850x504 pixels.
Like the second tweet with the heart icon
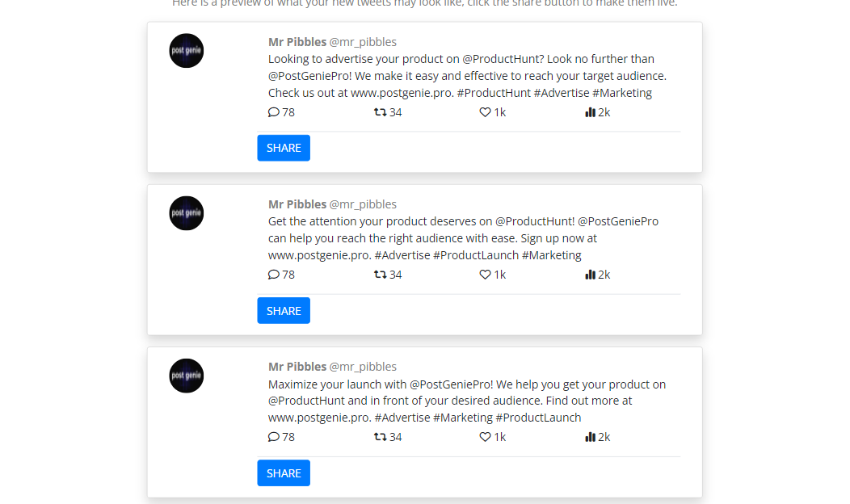[x=485, y=275]
